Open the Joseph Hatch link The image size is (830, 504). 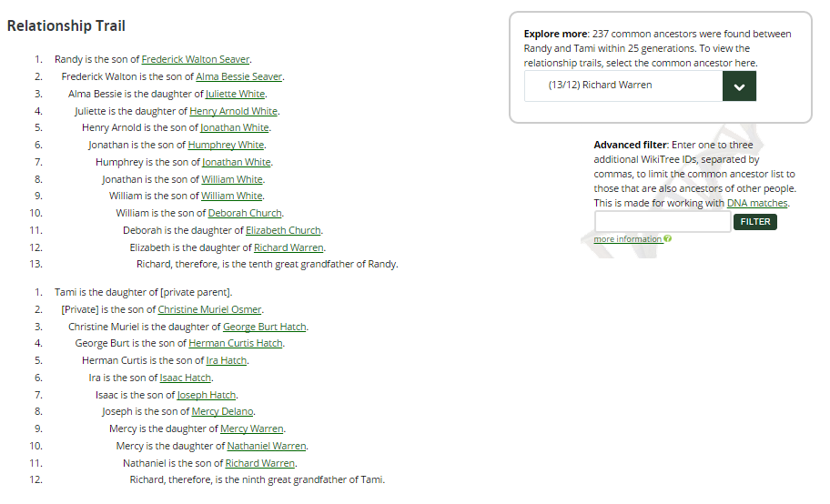coord(207,395)
